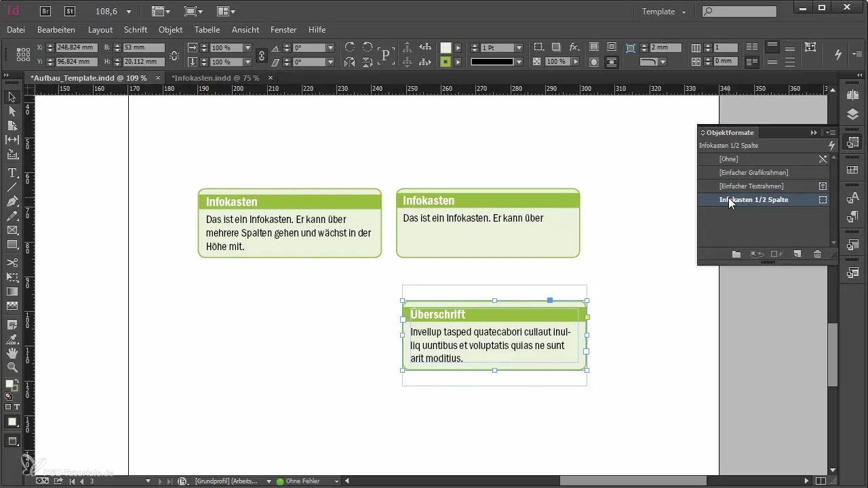Open the Bearbeiten menu
868x488 pixels.
click(56, 30)
